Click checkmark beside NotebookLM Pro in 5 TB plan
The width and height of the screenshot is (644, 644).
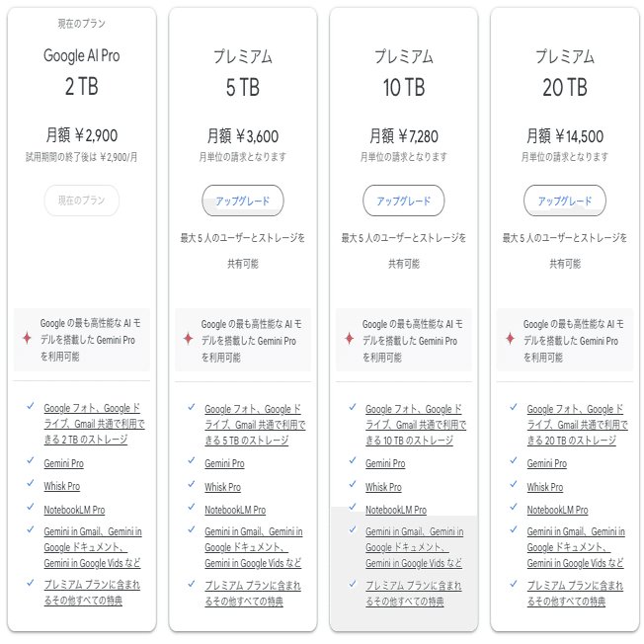(192, 507)
